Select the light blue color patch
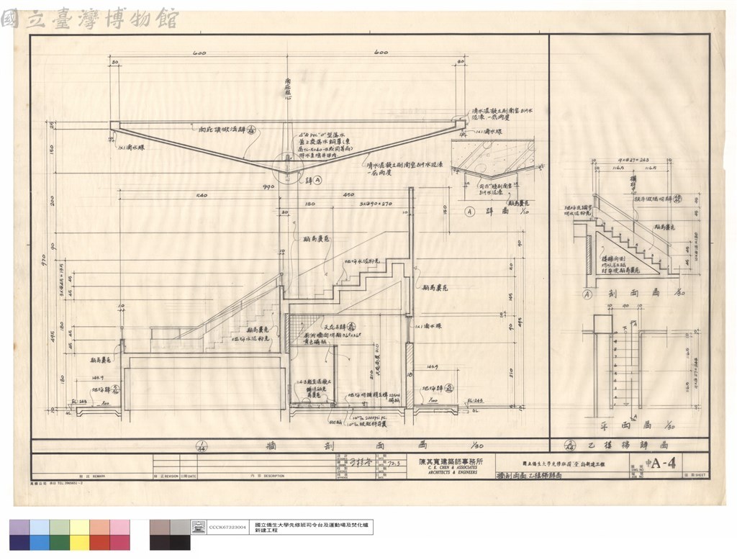 [40, 527]
